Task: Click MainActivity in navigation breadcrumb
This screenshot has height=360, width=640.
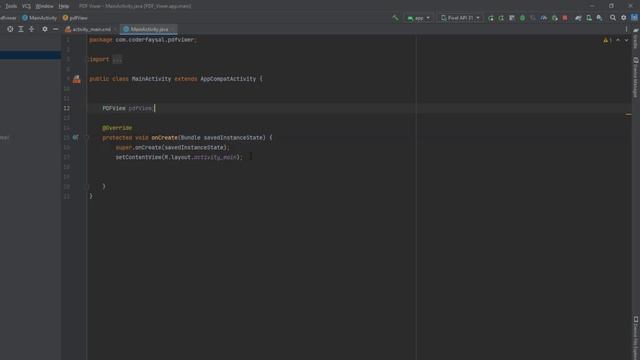Action: coord(40,18)
